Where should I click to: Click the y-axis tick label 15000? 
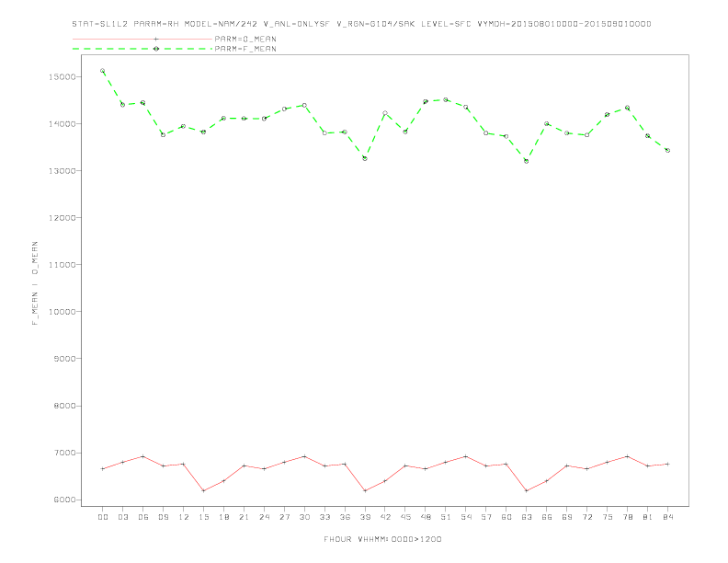tap(63, 76)
